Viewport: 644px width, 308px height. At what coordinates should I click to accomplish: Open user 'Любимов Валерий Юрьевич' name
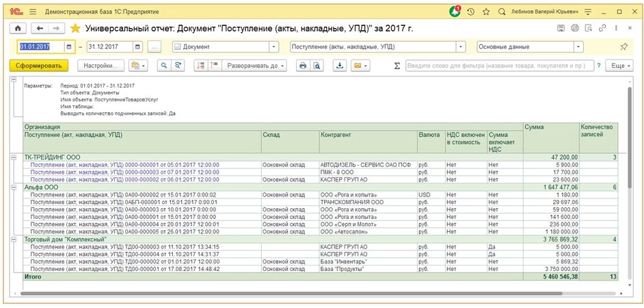(x=545, y=12)
